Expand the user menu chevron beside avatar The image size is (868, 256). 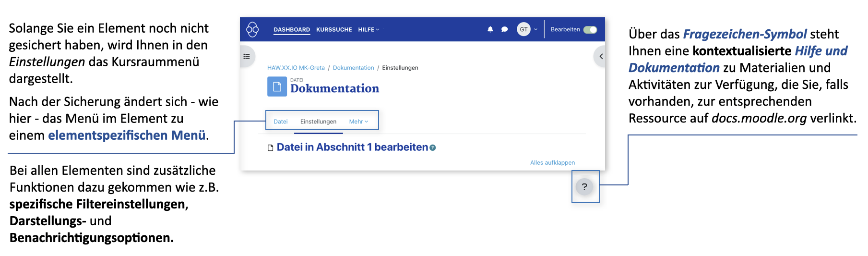tap(535, 29)
